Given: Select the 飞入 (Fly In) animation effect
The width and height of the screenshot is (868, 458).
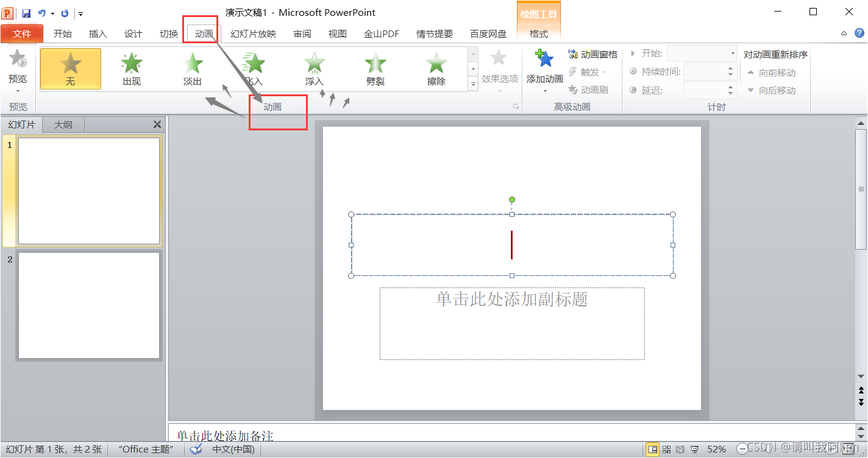Looking at the screenshot, I should [x=254, y=69].
